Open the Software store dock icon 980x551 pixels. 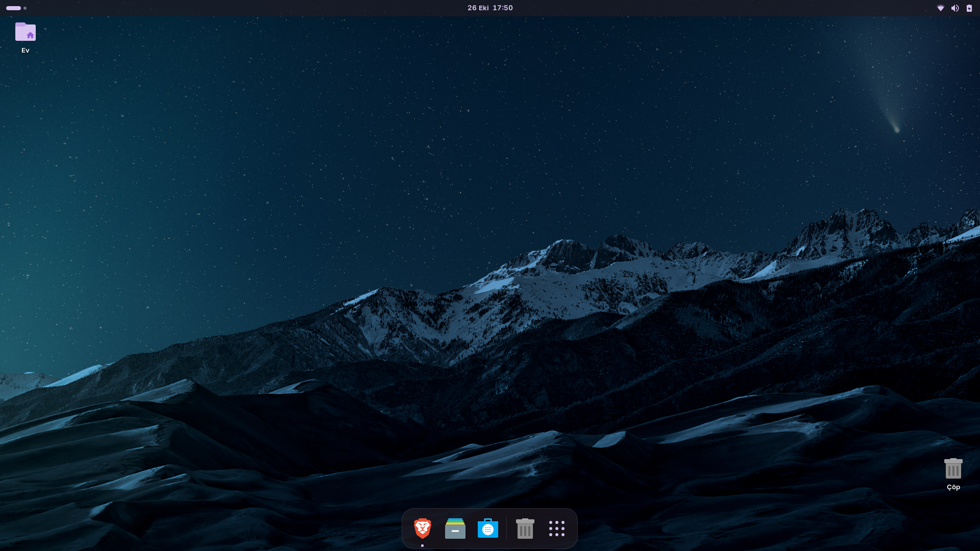click(x=487, y=529)
